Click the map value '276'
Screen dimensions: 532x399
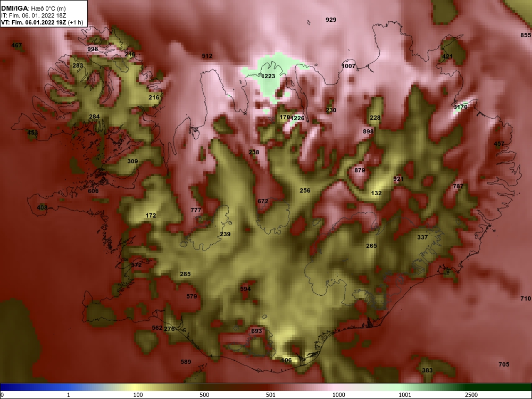pos(169,328)
